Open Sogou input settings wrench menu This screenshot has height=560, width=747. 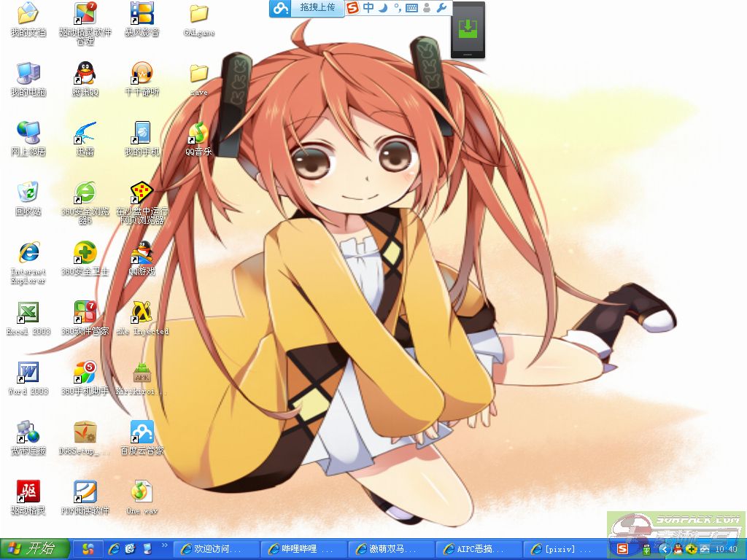point(441,8)
